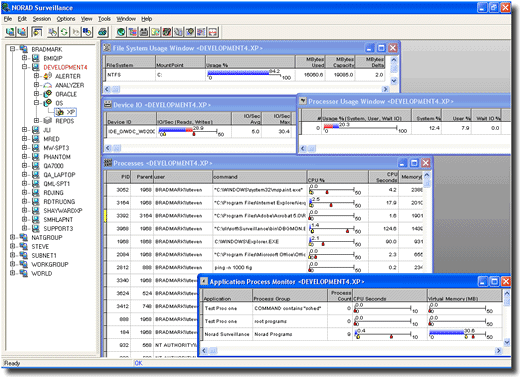521x377 pixels.
Task: Click the yellow-green colored squares toolbar icon
Action: click(155, 32)
